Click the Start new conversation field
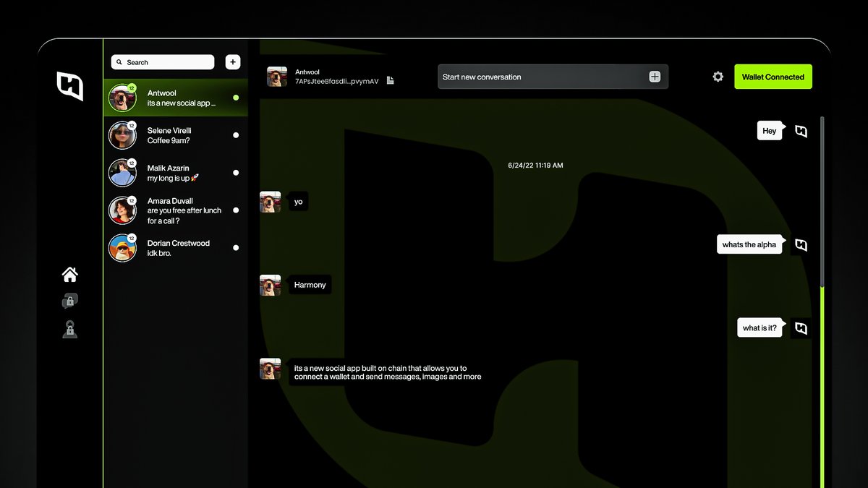Viewport: 868px width, 488px height. pos(553,77)
